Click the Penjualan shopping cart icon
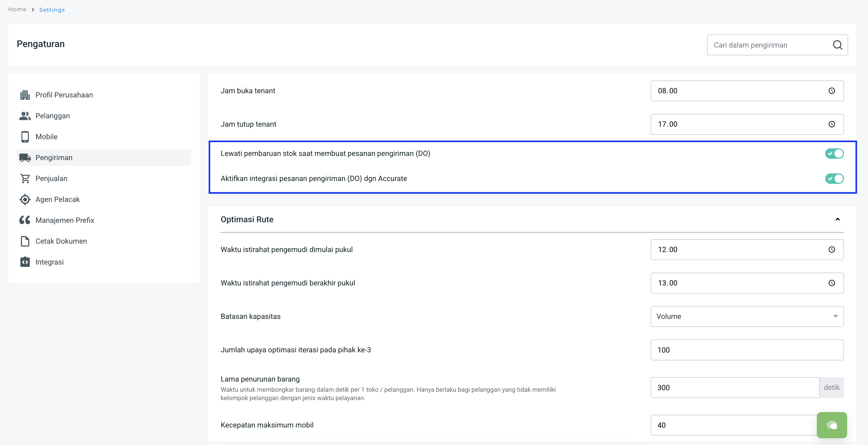The height and width of the screenshot is (445, 868). pyautogui.click(x=25, y=179)
